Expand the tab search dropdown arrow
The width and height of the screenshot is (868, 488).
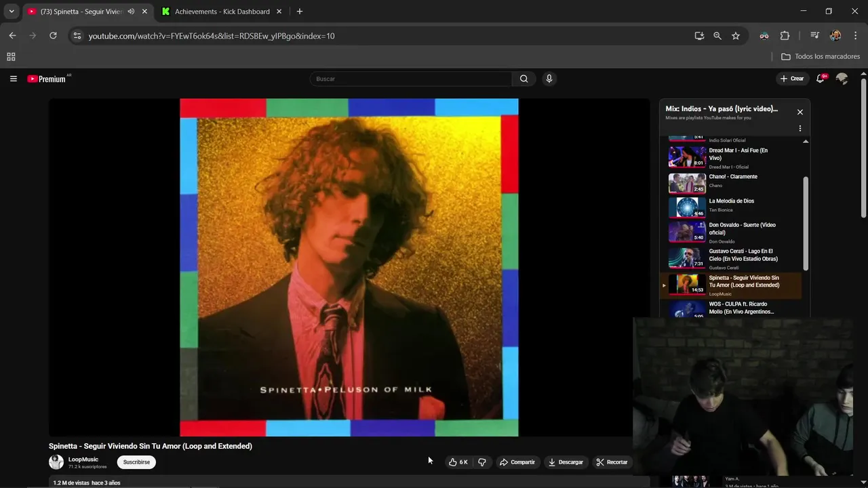(12, 12)
